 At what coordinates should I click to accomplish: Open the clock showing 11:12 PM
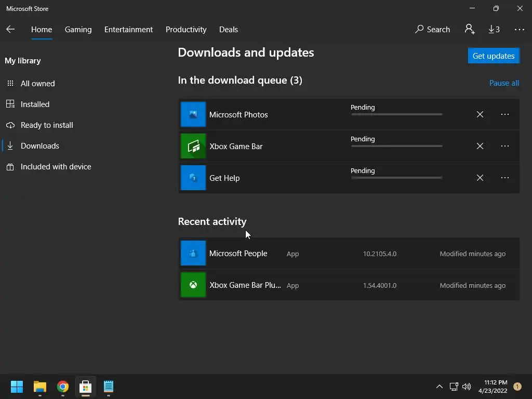coord(493,387)
